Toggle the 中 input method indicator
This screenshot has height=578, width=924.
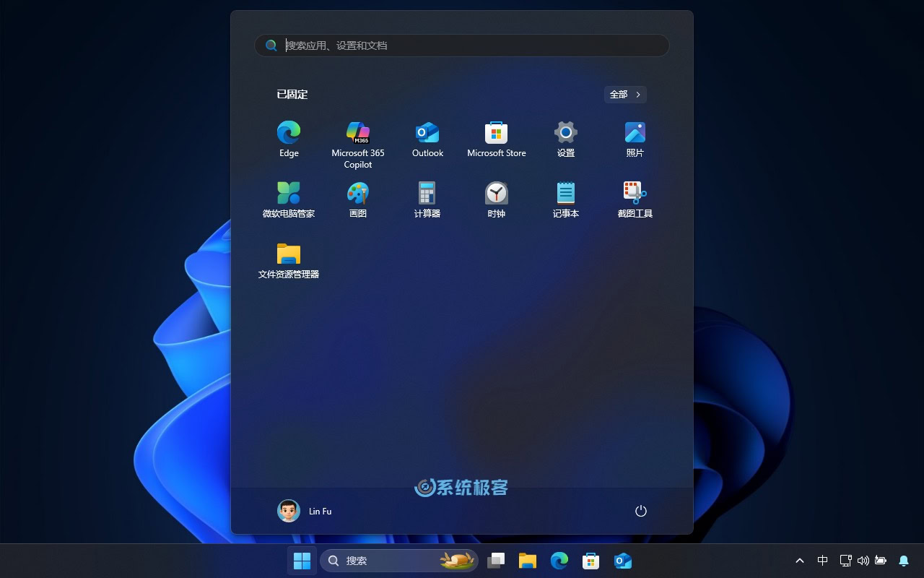822,561
